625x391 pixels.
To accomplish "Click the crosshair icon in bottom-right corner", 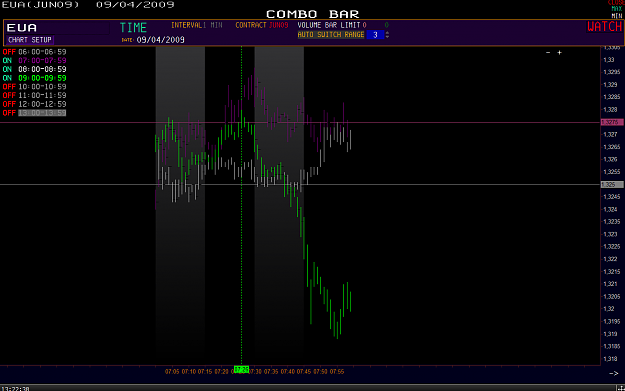I will click(x=620, y=388).
